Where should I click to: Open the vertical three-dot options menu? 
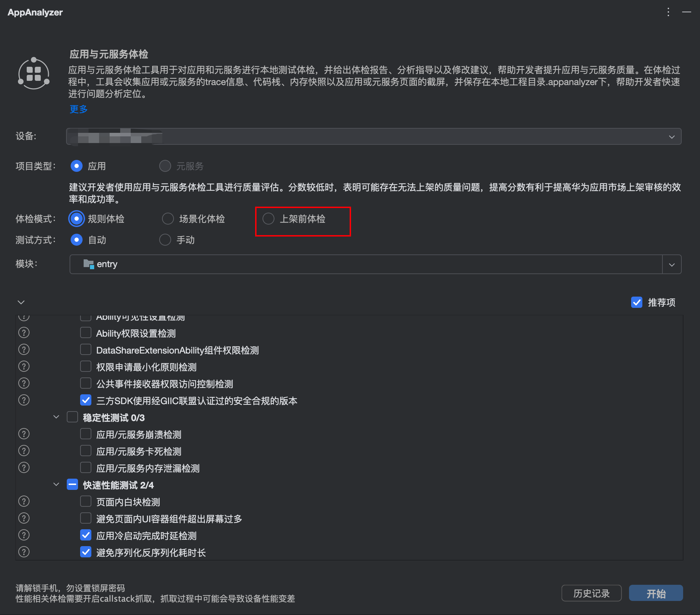(x=668, y=12)
